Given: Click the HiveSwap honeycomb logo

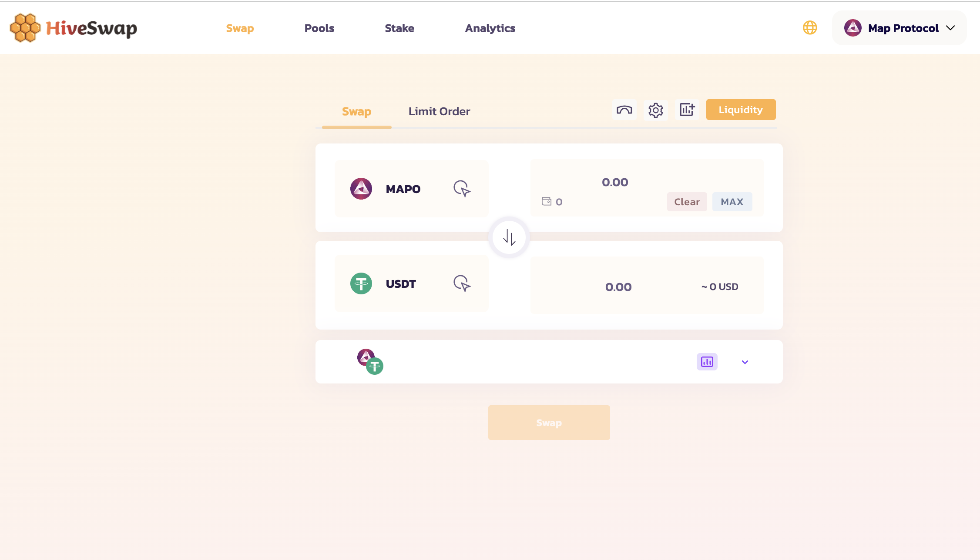Looking at the screenshot, I should click(x=25, y=28).
